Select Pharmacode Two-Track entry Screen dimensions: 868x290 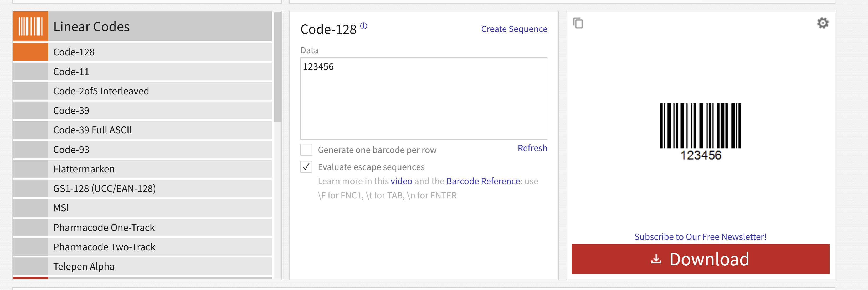point(104,247)
